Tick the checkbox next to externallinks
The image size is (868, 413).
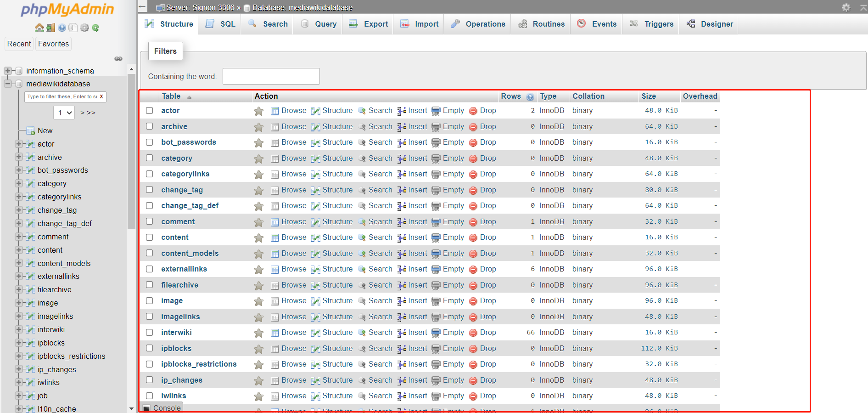(150, 269)
